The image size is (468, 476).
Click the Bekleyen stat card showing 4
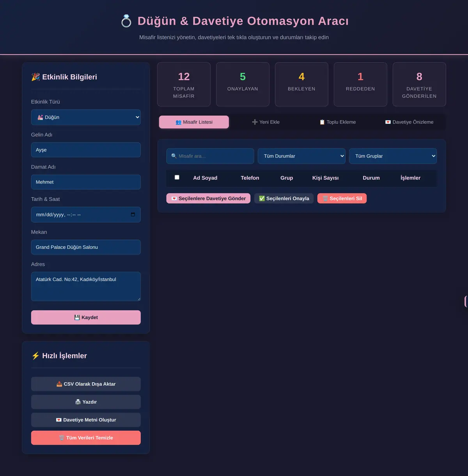[x=301, y=84]
